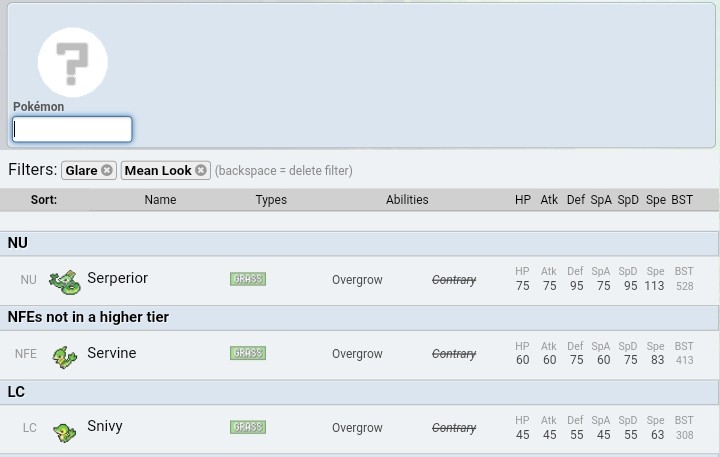The width and height of the screenshot is (720, 457).
Task: Sort the list by Types
Action: 271,200
